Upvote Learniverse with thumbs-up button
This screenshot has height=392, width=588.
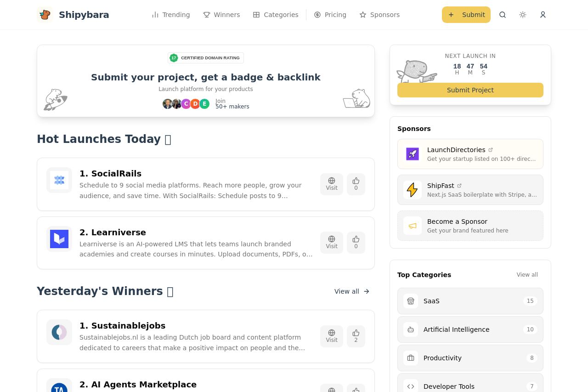[x=356, y=242]
